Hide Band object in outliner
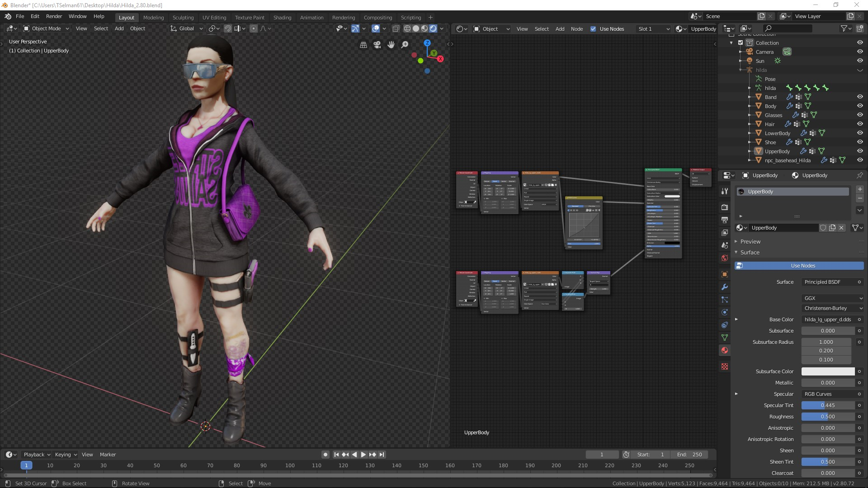The width and height of the screenshot is (868, 488). pyautogui.click(x=860, y=97)
